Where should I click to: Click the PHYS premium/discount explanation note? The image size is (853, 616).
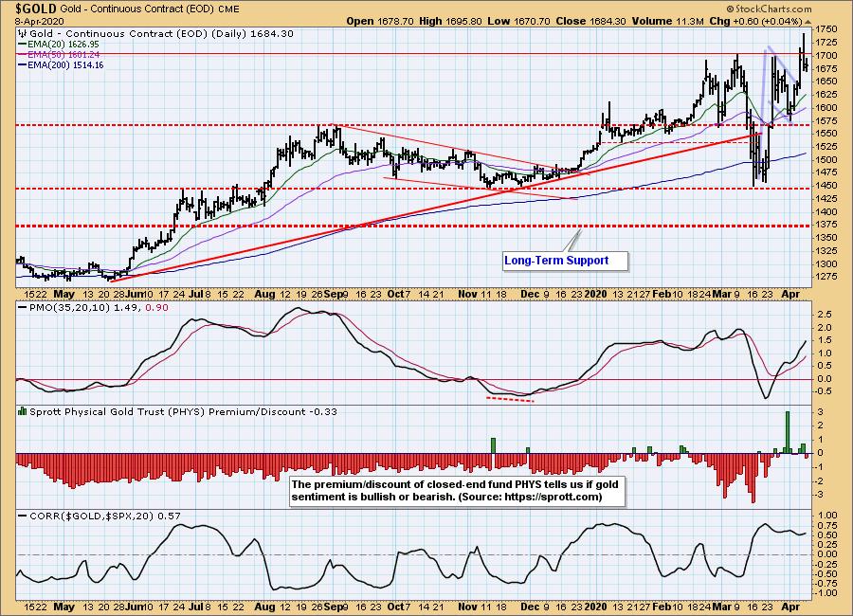(x=456, y=490)
